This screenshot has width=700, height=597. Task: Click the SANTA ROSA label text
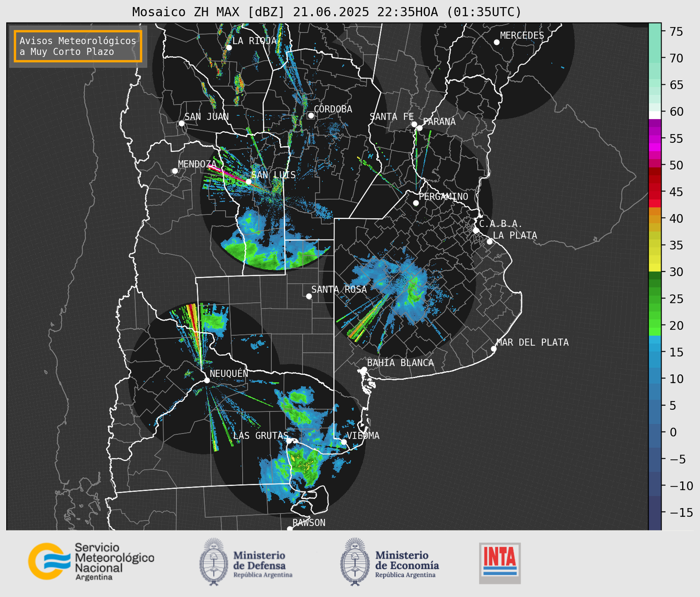339,289
